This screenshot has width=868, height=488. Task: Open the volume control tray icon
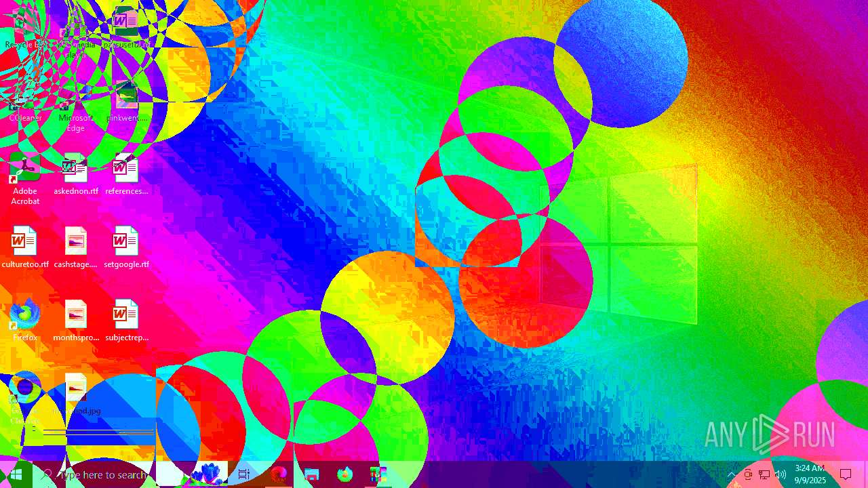(781, 474)
